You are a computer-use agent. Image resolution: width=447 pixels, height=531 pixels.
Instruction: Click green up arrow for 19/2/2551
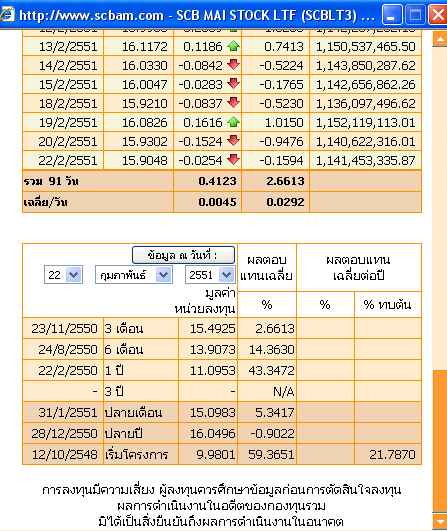(x=233, y=122)
